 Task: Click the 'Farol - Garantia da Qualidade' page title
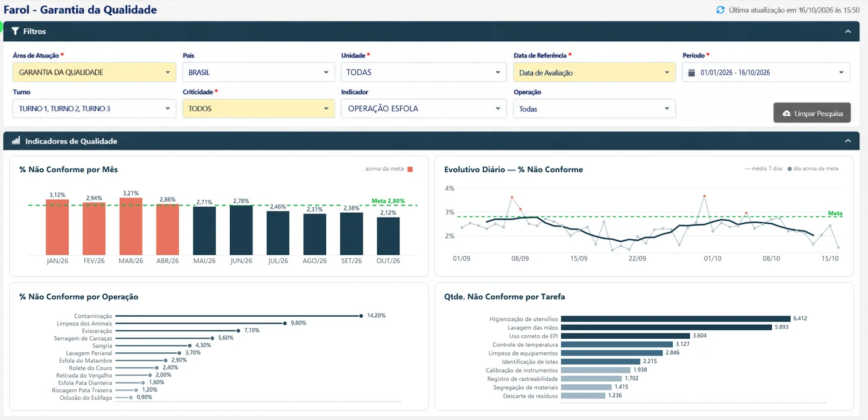point(80,10)
